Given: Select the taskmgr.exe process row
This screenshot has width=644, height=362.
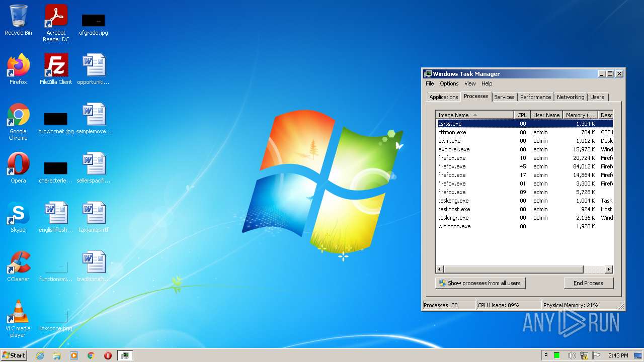Looking at the screenshot, I should coord(524,218).
